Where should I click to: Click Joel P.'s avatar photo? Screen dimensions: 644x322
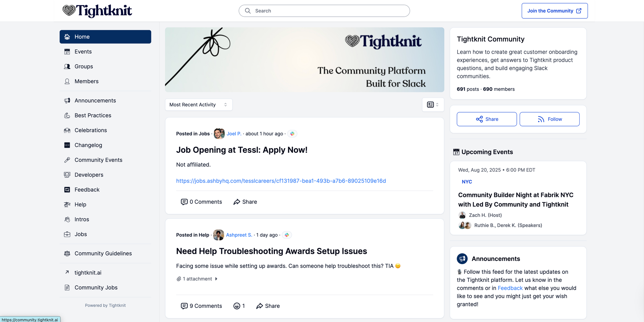click(x=219, y=134)
